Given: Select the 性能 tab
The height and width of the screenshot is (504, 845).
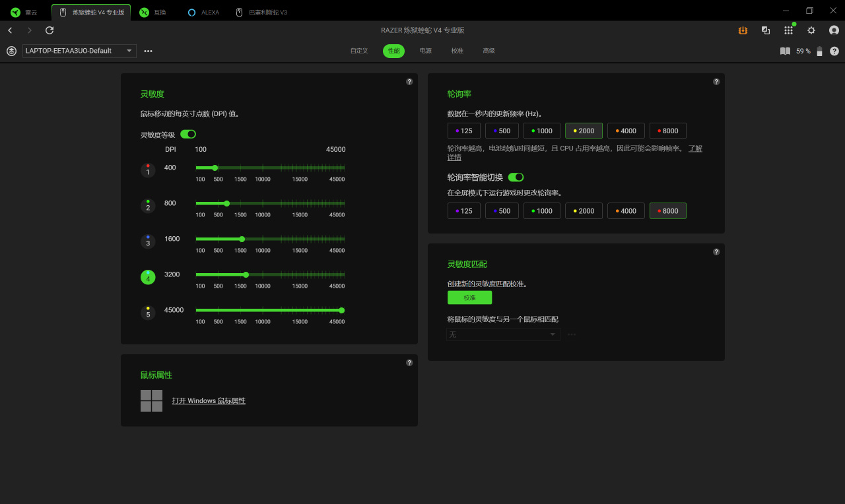Looking at the screenshot, I should tap(393, 51).
